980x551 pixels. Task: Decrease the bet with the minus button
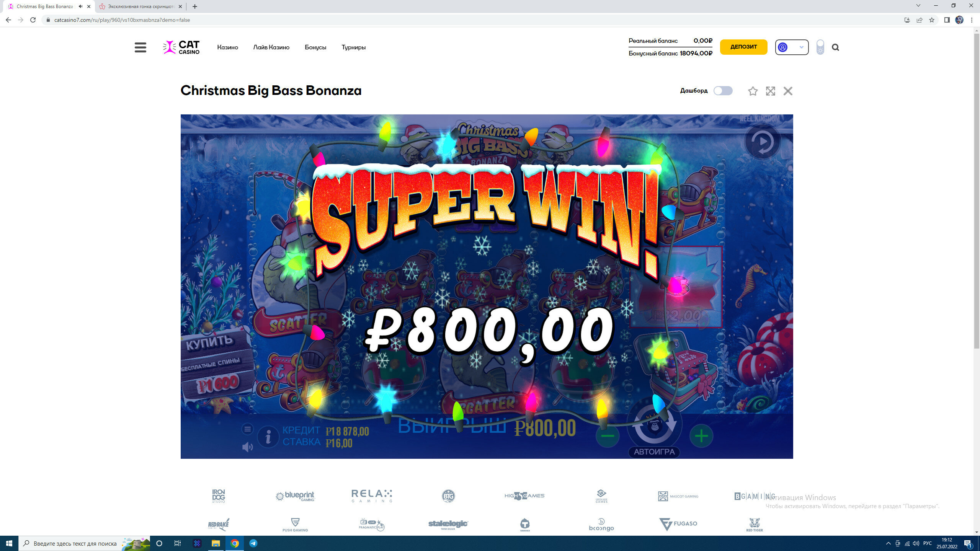click(607, 436)
